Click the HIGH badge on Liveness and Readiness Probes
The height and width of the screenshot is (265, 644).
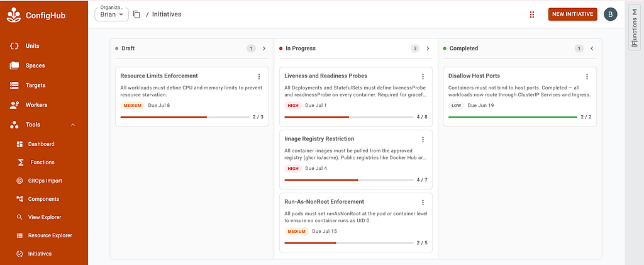pos(293,106)
